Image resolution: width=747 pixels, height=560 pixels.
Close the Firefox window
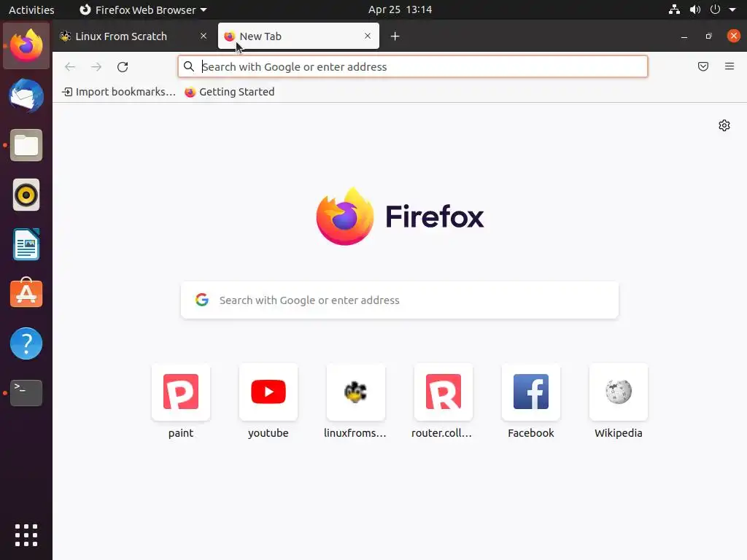point(734,36)
